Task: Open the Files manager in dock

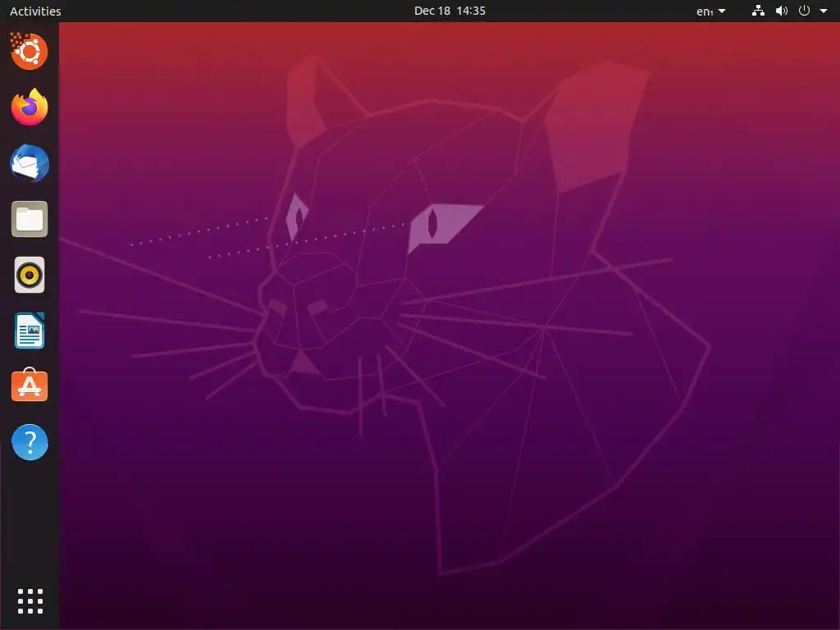Action: [30, 219]
